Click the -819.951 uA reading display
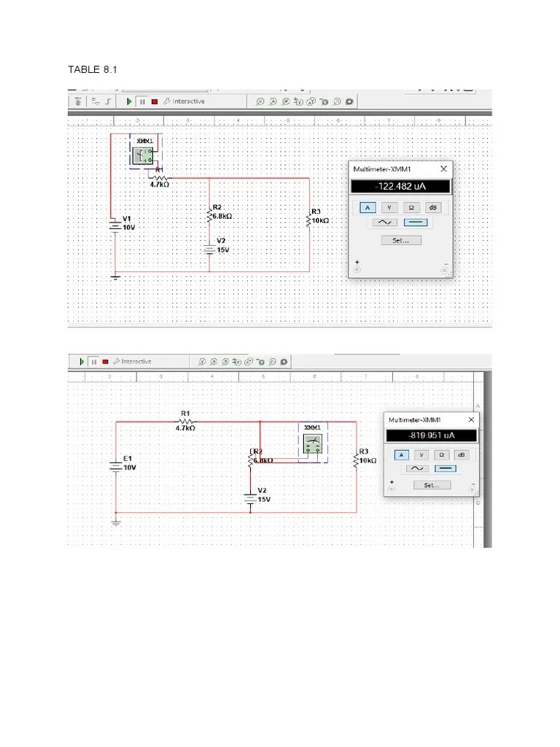The width and height of the screenshot is (560, 747). 432,436
